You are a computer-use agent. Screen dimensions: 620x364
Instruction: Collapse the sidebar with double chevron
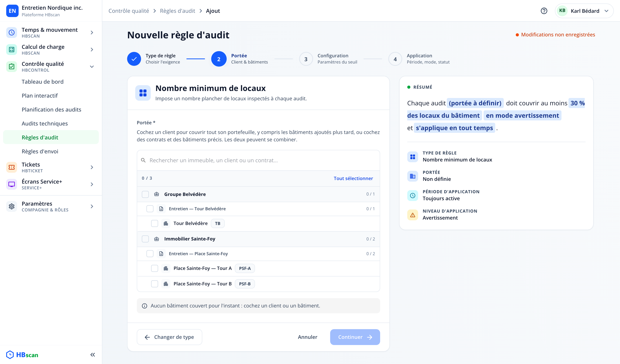point(92,354)
